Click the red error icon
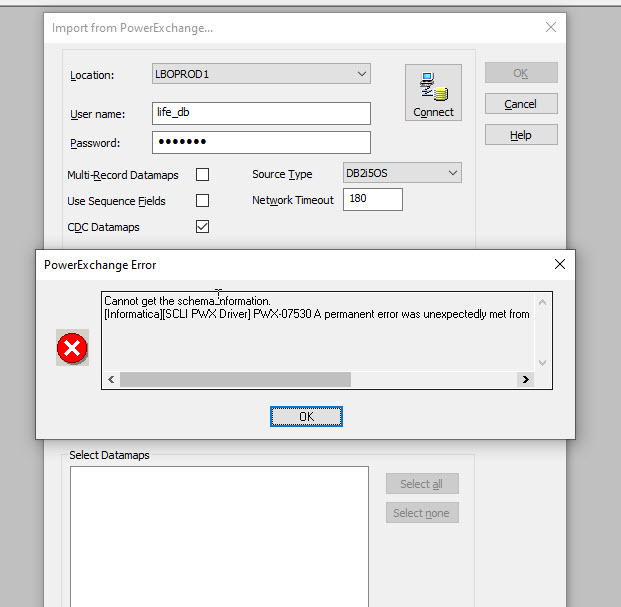 (72, 347)
